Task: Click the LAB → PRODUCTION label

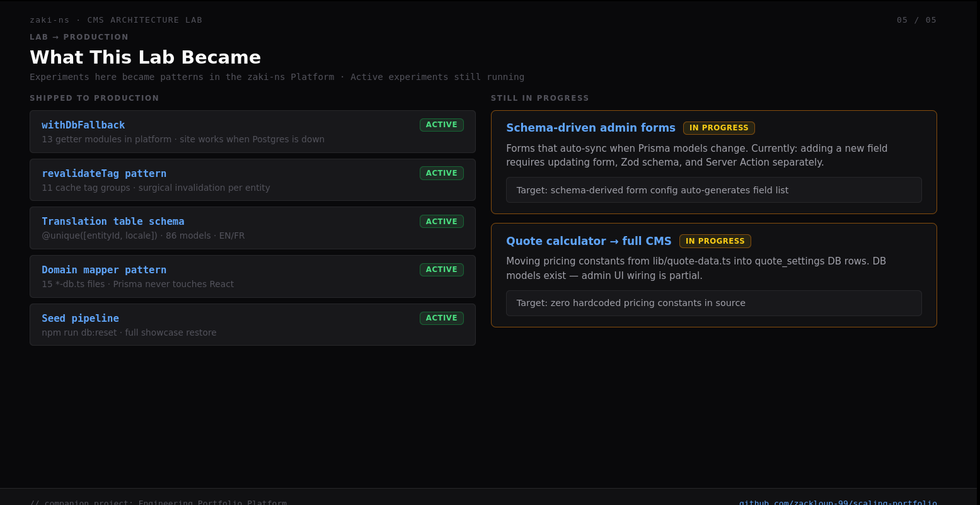Action: click(x=79, y=37)
